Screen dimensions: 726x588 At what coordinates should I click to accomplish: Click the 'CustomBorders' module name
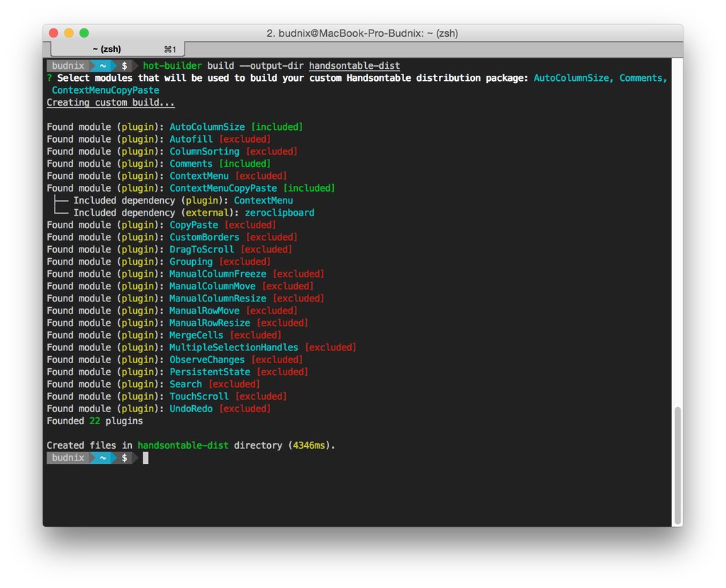pyautogui.click(x=204, y=237)
